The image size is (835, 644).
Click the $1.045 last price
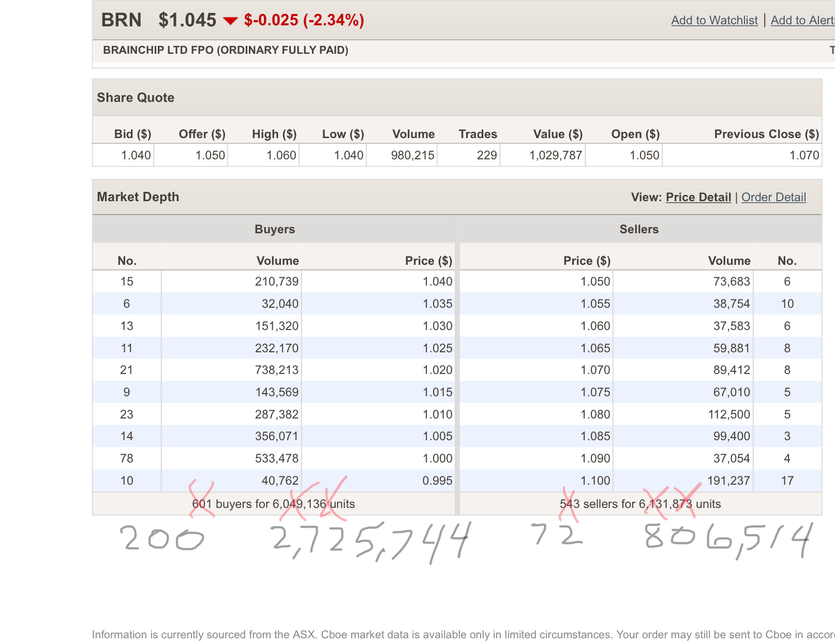(x=187, y=20)
